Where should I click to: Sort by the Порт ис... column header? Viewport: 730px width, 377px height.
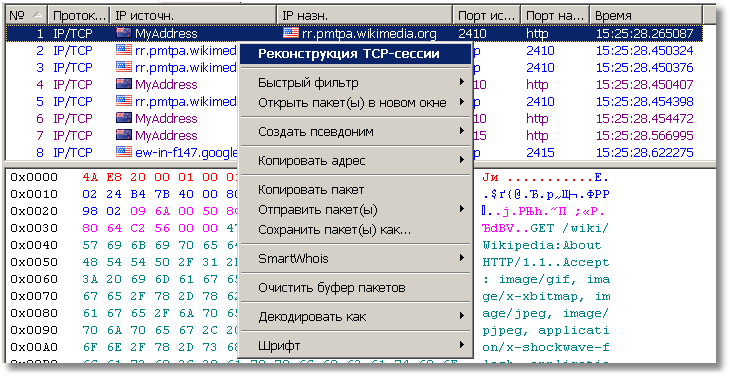click(x=487, y=15)
